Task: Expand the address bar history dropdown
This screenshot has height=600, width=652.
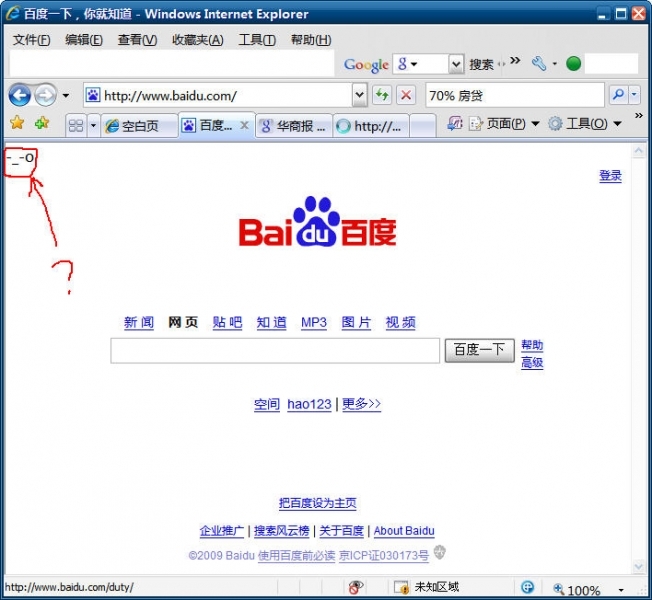Action: [x=359, y=95]
